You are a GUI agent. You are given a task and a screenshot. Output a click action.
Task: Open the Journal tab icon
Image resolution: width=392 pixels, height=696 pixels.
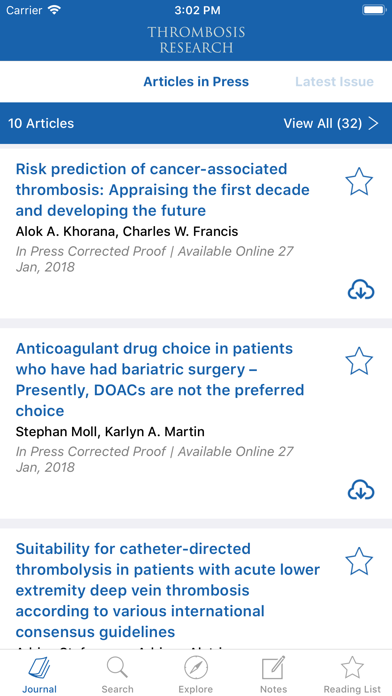click(x=40, y=669)
